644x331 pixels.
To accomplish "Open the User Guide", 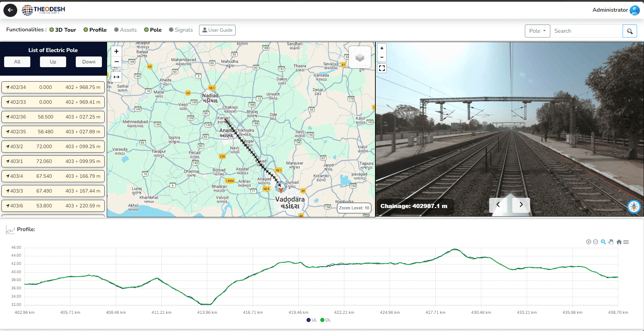I will tap(217, 30).
